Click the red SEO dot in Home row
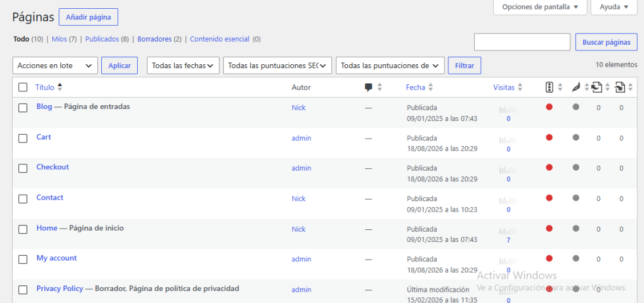 549,228
